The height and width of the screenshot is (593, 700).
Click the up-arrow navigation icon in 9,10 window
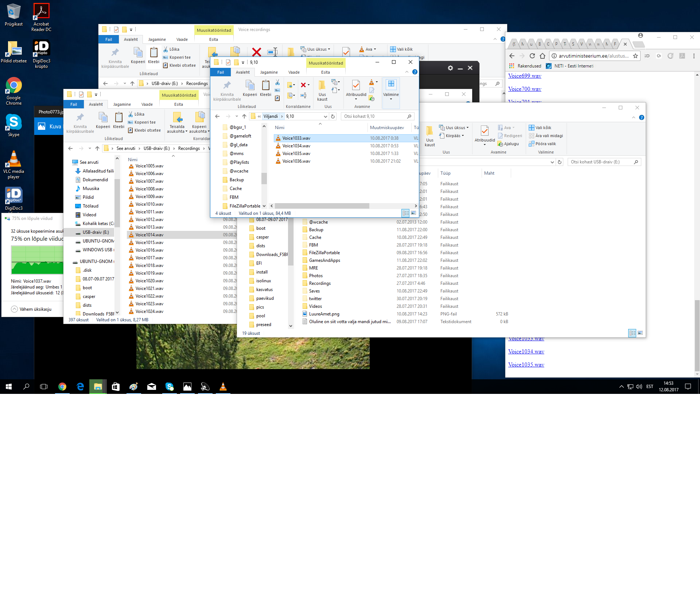[244, 116]
